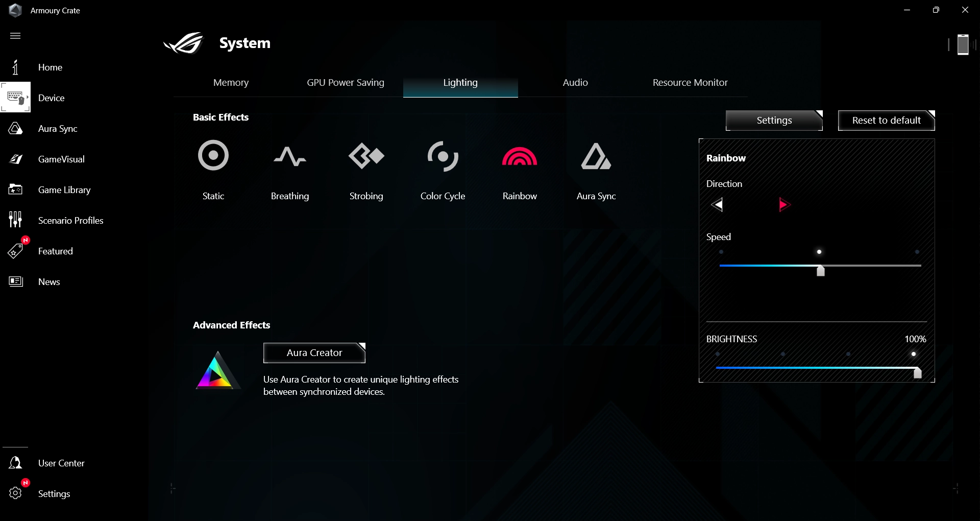Click the News sidebar icon
The height and width of the screenshot is (521, 980).
[16, 281]
